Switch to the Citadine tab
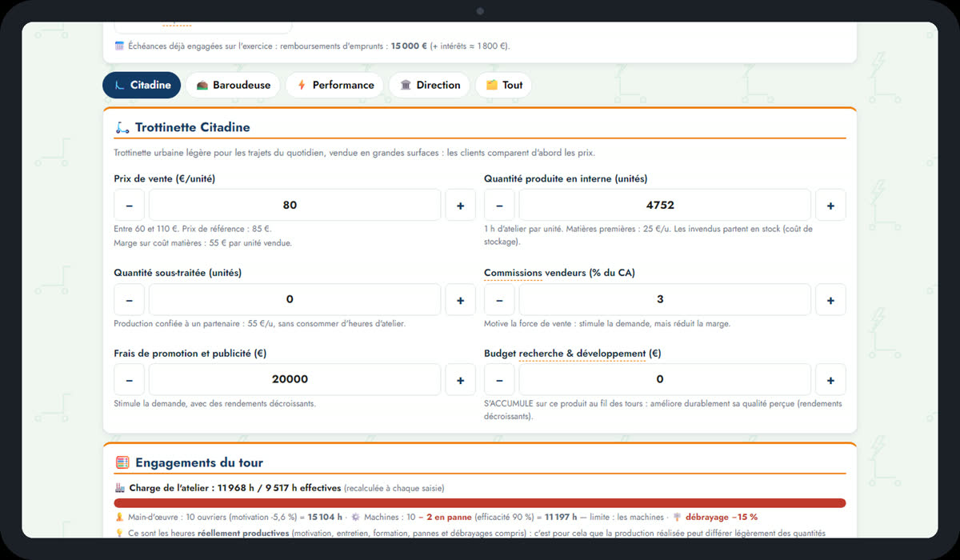Image resolution: width=960 pixels, height=560 pixels. click(142, 85)
